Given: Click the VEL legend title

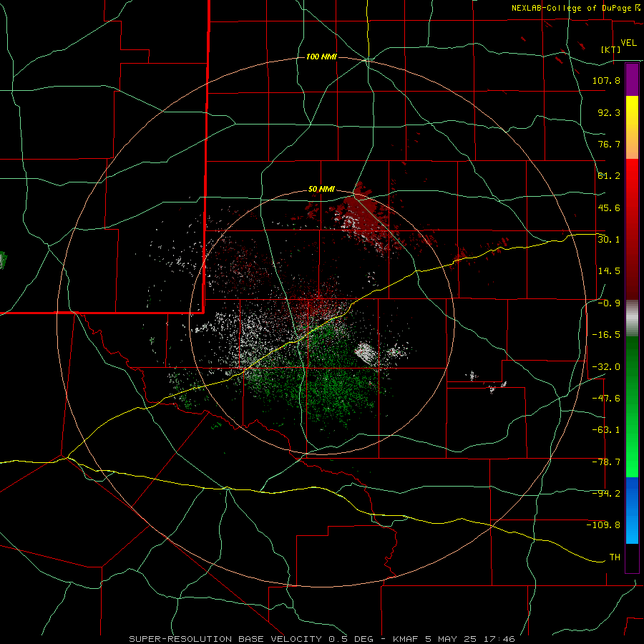Looking at the screenshot, I should (628, 43).
